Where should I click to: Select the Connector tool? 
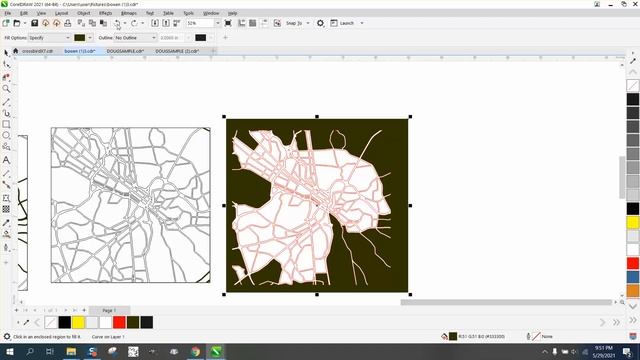click(6, 185)
